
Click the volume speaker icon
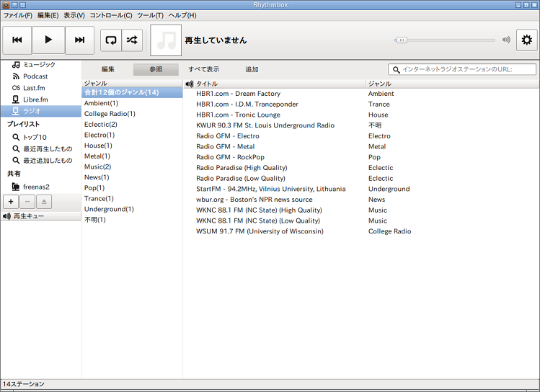pos(506,40)
